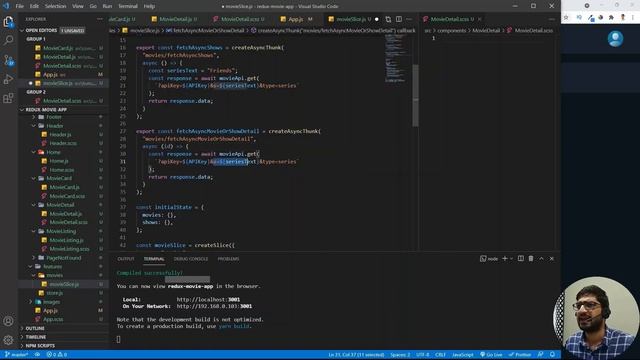Open the Accounts menu in activity bar

[x=8, y=321]
